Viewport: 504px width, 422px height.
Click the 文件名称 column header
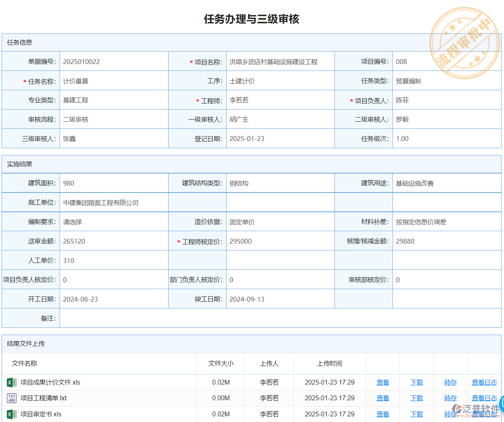pyautogui.click(x=25, y=364)
